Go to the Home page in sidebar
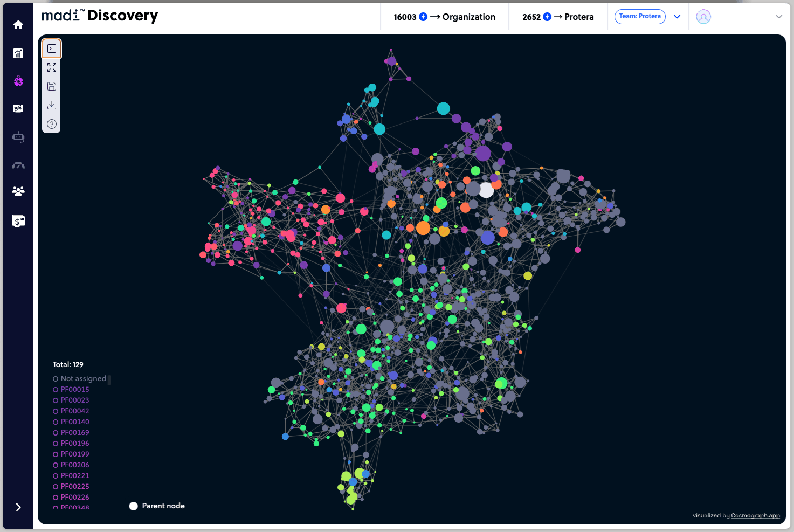794x532 pixels. [18, 25]
